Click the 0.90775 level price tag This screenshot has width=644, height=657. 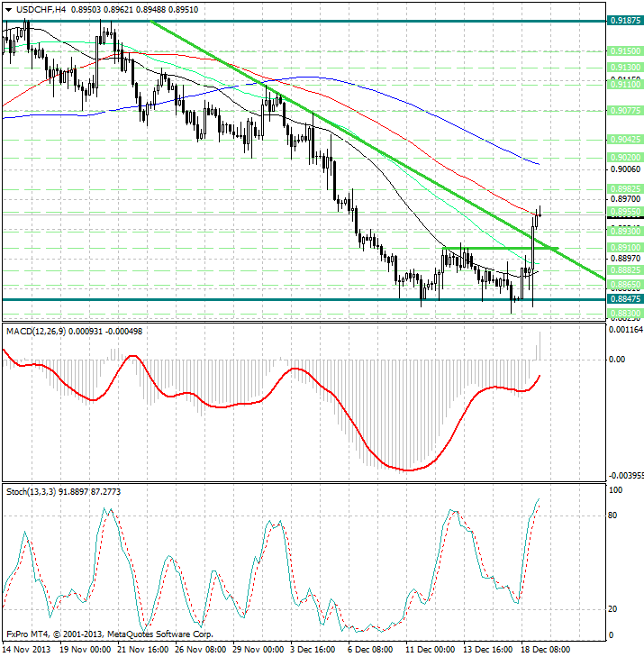[x=624, y=110]
